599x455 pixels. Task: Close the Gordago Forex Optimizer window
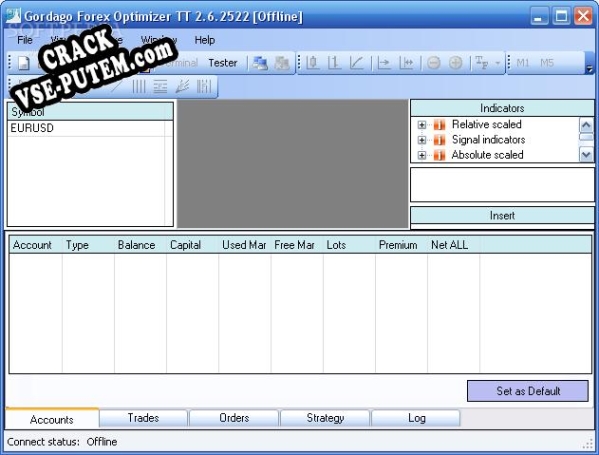click(x=583, y=16)
